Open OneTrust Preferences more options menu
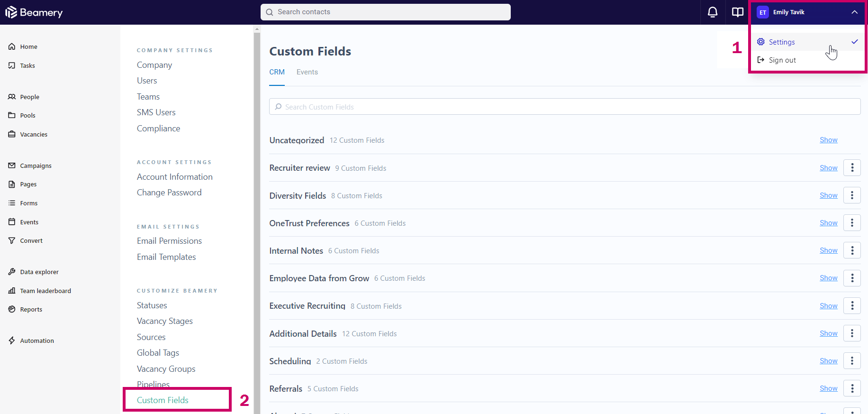Image resolution: width=868 pixels, height=414 pixels. (x=852, y=222)
